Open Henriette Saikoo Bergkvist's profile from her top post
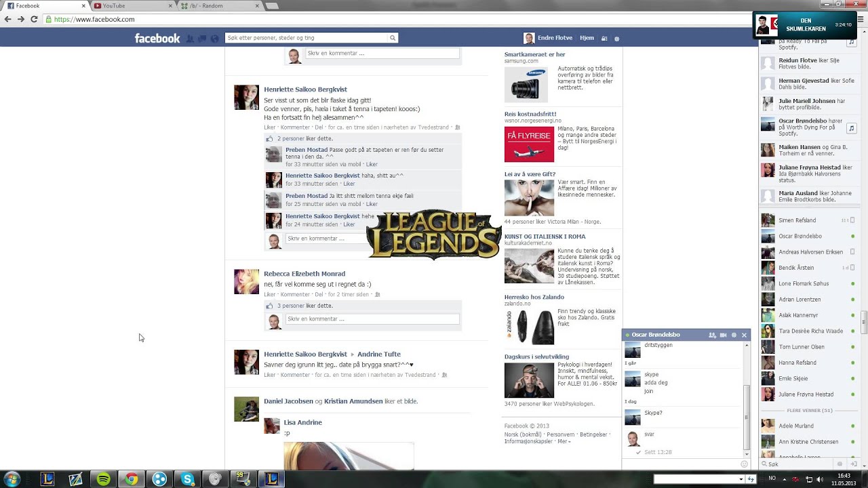868x488 pixels. [305, 89]
